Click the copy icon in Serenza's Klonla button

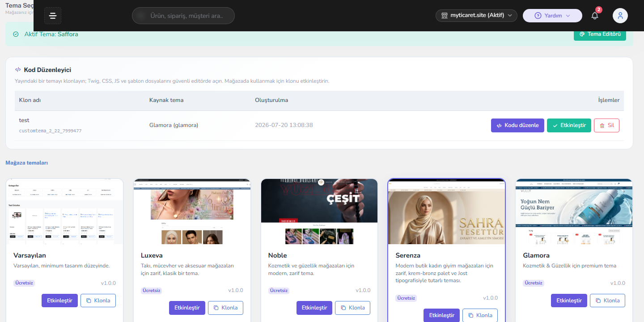470,315
